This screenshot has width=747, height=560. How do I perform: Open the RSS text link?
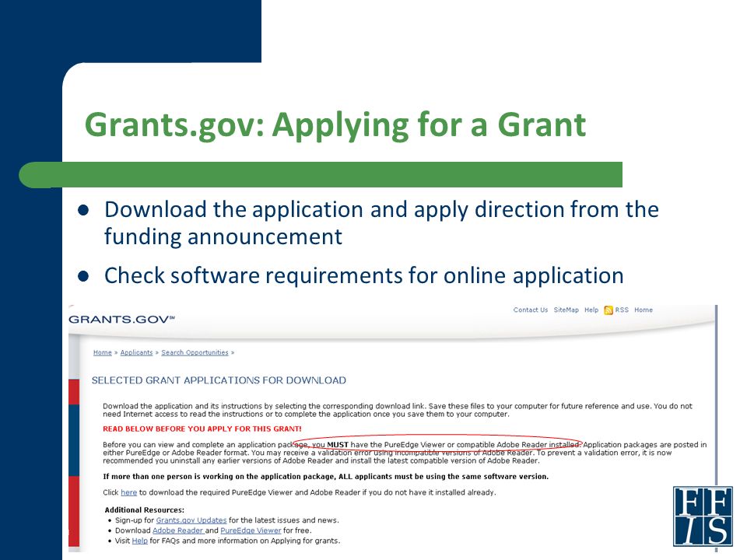(622, 310)
